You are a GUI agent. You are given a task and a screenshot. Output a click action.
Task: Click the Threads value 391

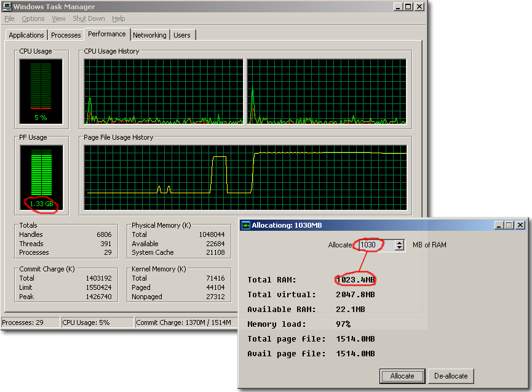point(106,244)
